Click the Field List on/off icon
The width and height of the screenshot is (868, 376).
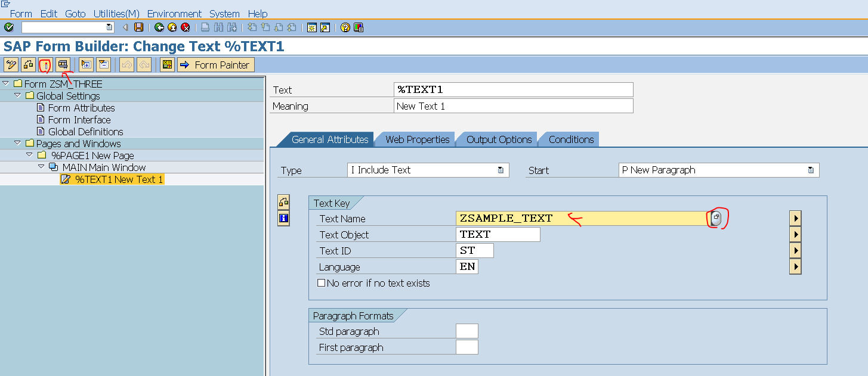[x=167, y=64]
